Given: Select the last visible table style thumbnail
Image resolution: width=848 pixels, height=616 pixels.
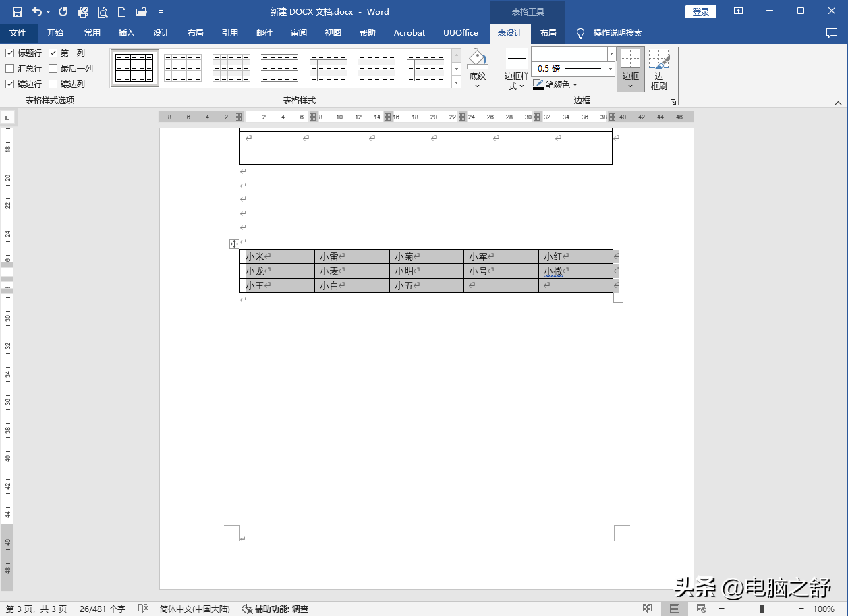Looking at the screenshot, I should [x=426, y=67].
